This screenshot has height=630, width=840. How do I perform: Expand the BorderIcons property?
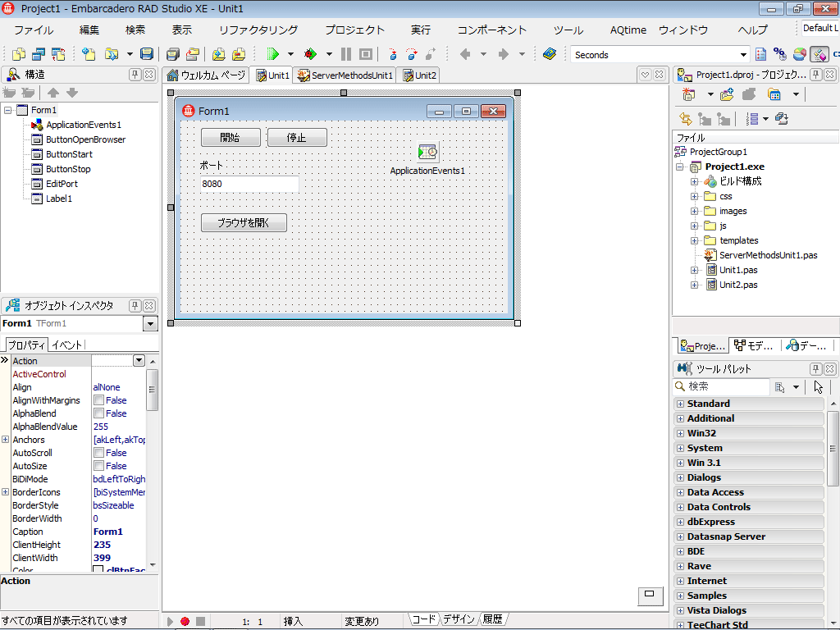click(x=6, y=492)
